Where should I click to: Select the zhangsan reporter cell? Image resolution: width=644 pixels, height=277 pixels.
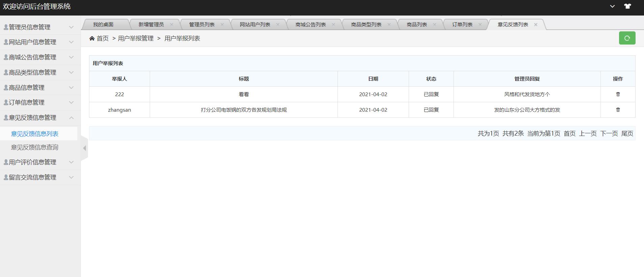coord(119,110)
